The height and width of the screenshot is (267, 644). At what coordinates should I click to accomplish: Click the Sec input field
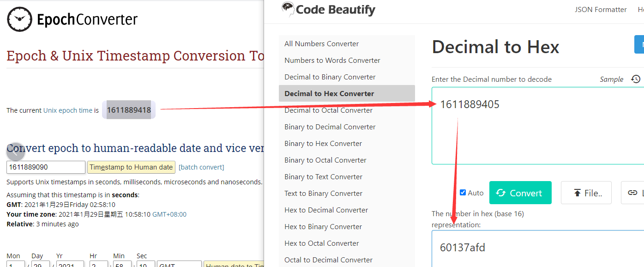145,264
